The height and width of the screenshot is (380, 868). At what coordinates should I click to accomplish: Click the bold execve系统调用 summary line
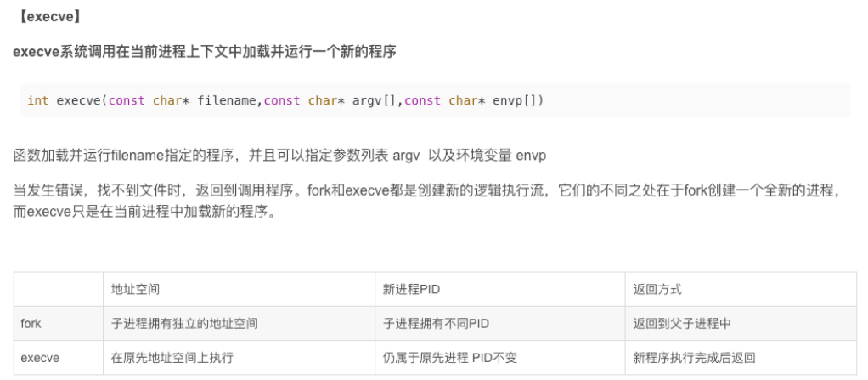(x=205, y=53)
